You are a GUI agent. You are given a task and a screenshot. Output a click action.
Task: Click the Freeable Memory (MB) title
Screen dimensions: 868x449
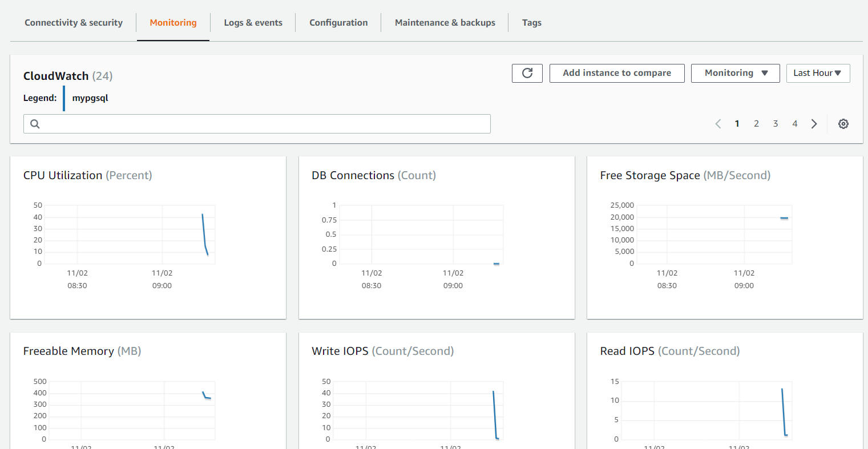pos(82,351)
